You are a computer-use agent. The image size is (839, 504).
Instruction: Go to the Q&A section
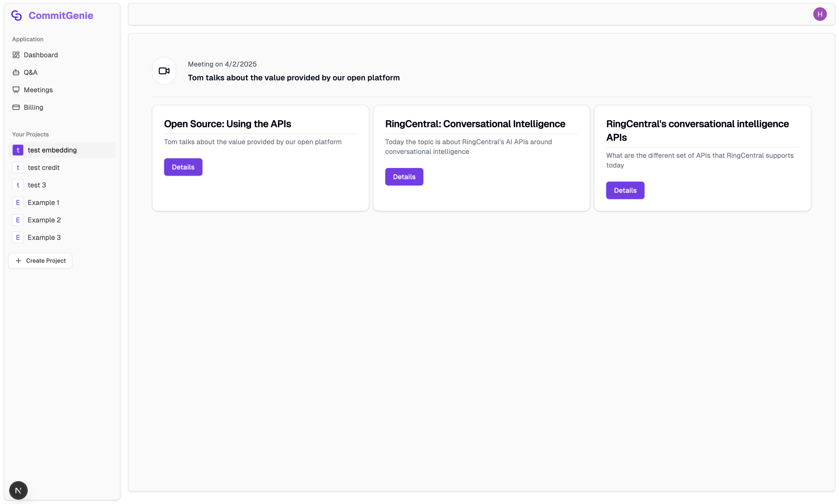pos(62,72)
